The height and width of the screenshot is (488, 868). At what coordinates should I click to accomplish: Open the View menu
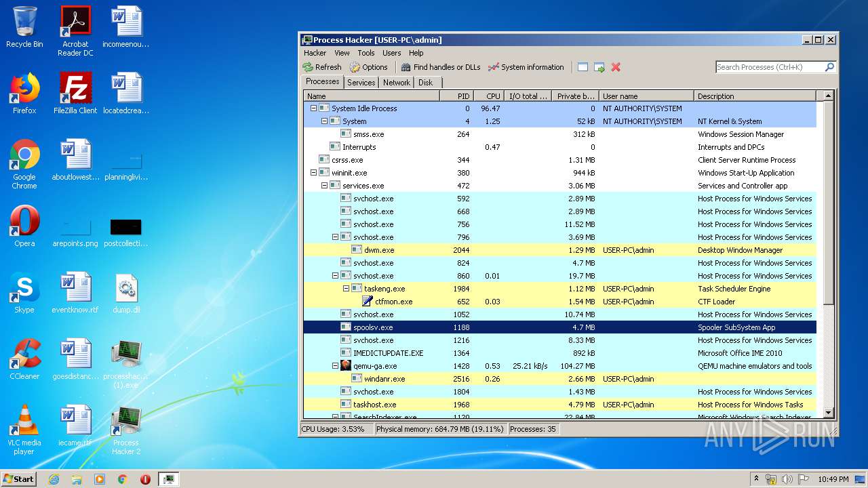[x=342, y=53]
